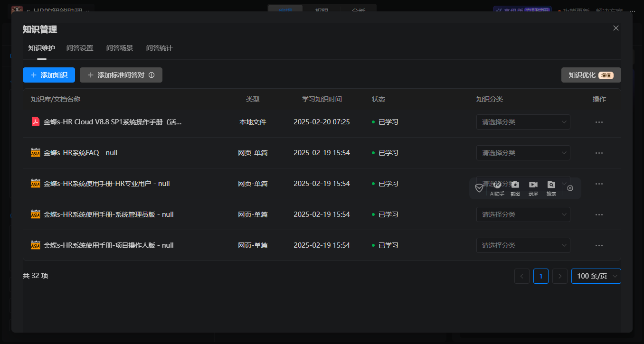The height and width of the screenshot is (344, 644).
Task: Select page 1 in pagination
Action: coord(541,276)
